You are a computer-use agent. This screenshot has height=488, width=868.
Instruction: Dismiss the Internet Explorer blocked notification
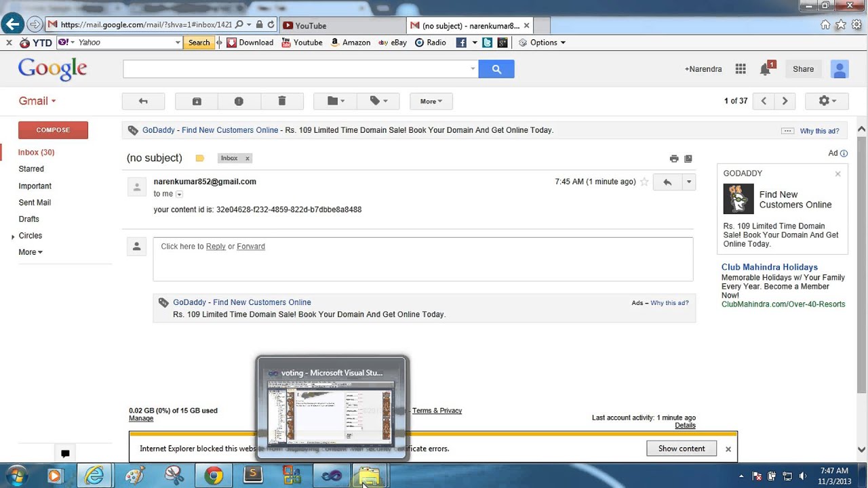[728, 449]
